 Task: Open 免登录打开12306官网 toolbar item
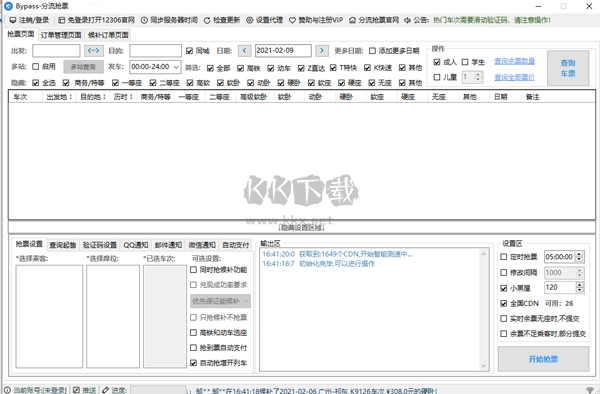pyautogui.click(x=96, y=20)
